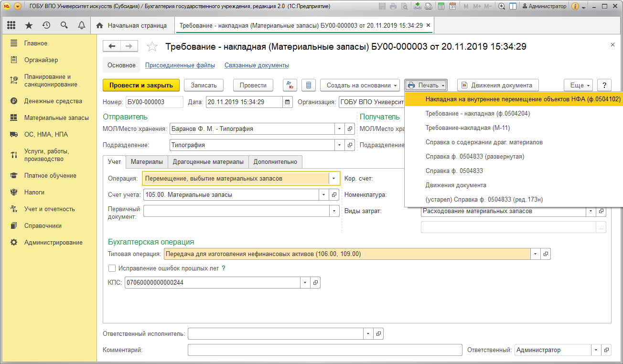Open Материальные запасы sidebar section
This screenshot has height=364, width=623.
pos(56,118)
